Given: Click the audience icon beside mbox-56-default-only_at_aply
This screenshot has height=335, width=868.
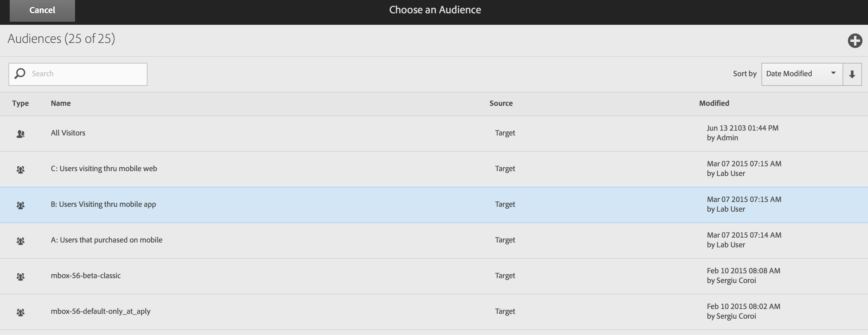Looking at the screenshot, I should click(x=21, y=312).
